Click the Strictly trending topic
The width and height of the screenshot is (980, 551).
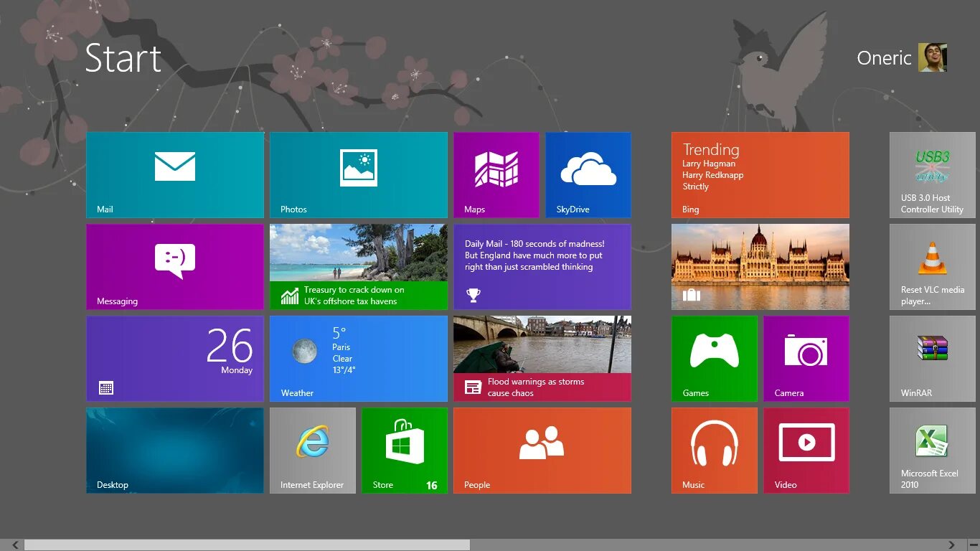pos(696,187)
